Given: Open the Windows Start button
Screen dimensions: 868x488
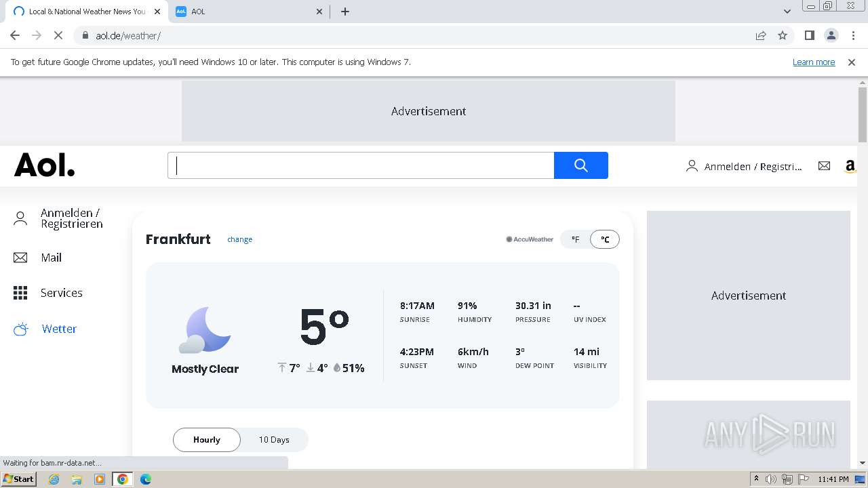Looking at the screenshot, I should point(18,479).
